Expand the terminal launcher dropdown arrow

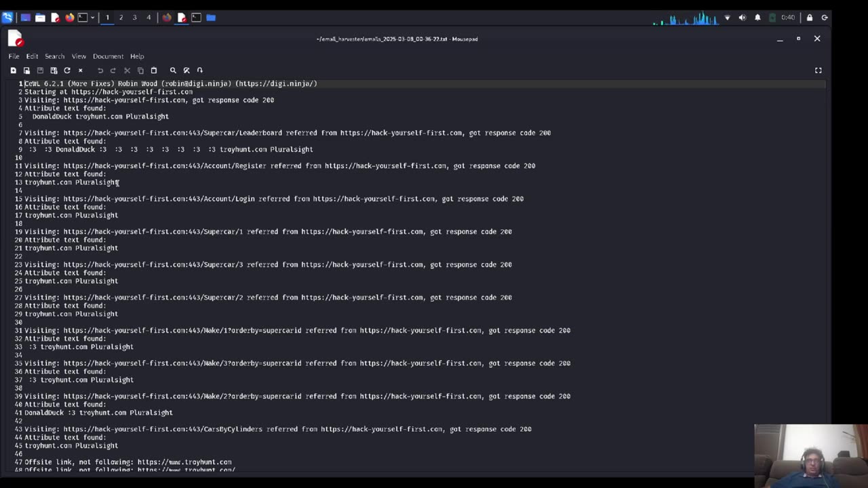[92, 18]
